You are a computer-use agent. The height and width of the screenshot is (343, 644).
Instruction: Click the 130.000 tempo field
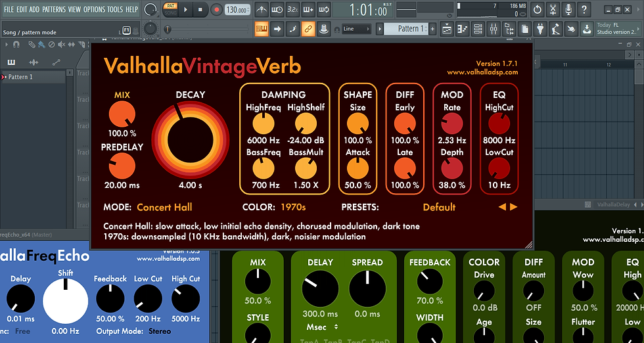point(237,10)
